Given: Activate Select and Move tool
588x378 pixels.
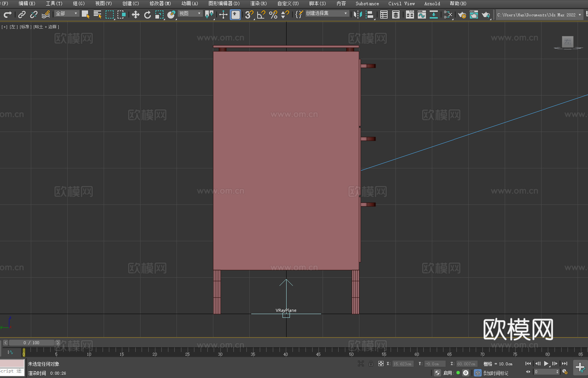Looking at the screenshot, I should point(136,14).
